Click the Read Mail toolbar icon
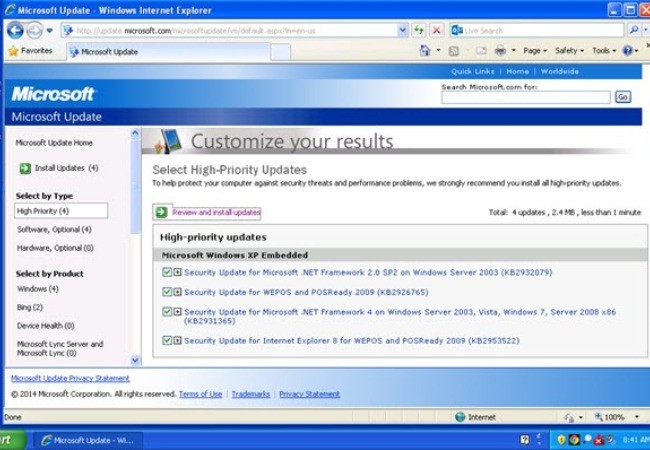650x450 pixels. click(x=481, y=51)
